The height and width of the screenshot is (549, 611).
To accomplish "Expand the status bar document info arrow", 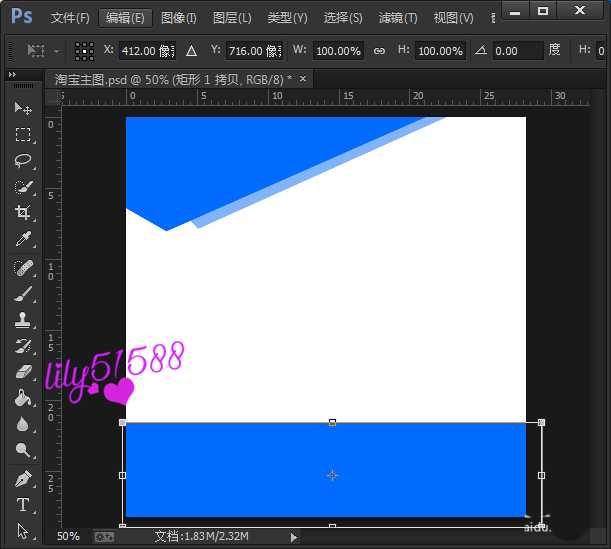I will (x=293, y=537).
